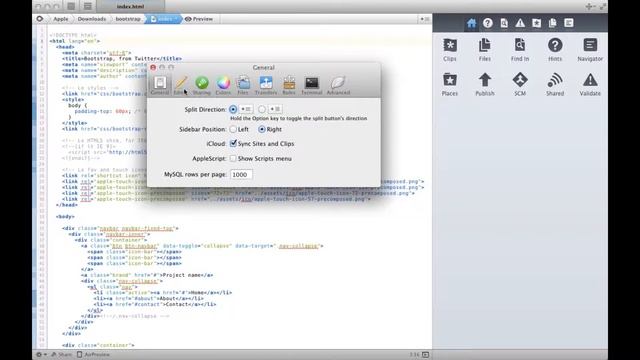
Task: Click the question mark icon in sidebar header
Action: (x=487, y=23)
